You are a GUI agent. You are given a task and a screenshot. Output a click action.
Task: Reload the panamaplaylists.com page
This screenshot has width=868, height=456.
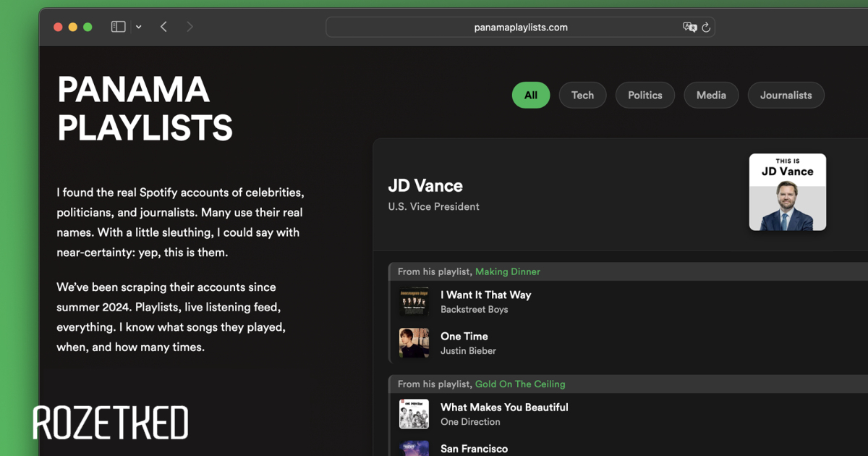(706, 28)
